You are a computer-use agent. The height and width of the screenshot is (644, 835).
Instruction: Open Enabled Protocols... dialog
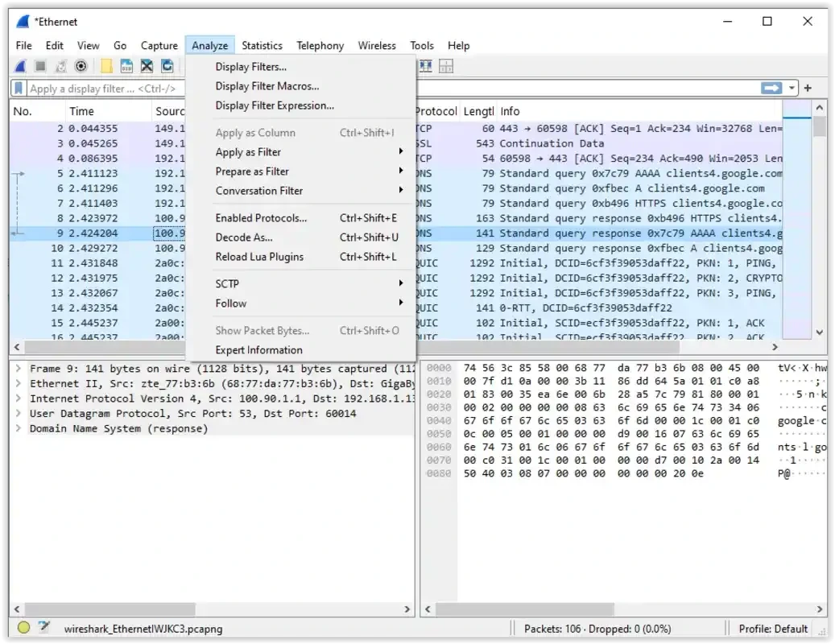click(x=301, y=218)
